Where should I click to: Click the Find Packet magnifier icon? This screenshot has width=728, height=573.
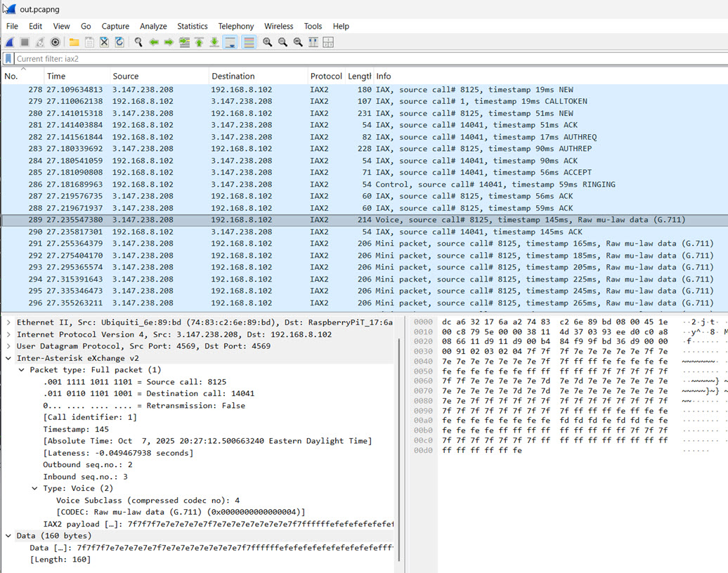coord(138,42)
